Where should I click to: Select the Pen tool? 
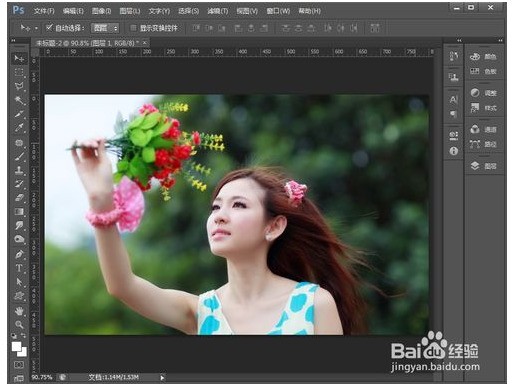(x=19, y=254)
